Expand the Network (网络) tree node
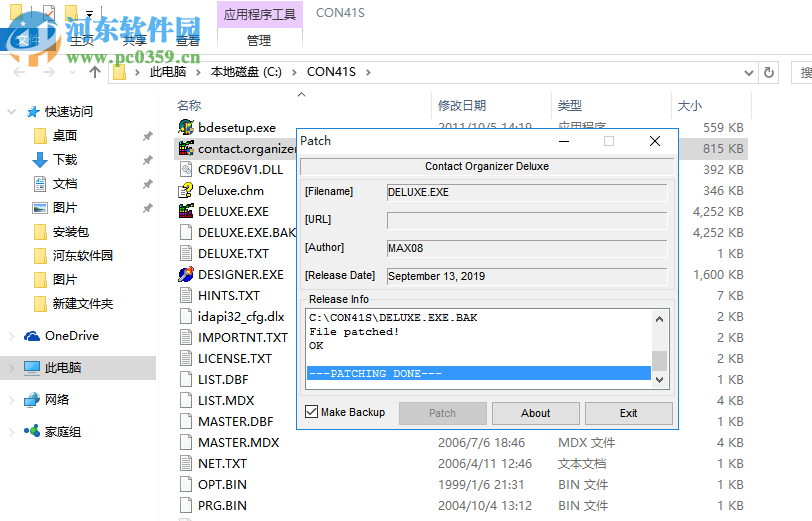This screenshot has width=812, height=521. (x=11, y=400)
